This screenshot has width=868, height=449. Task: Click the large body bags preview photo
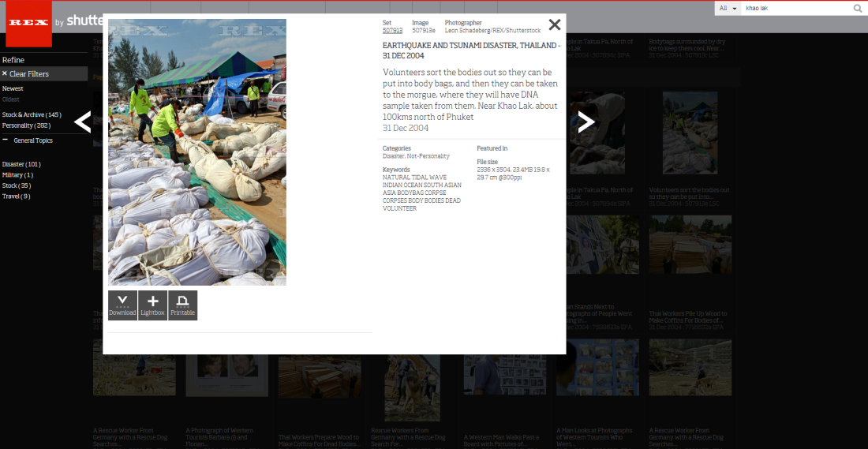tap(197, 152)
